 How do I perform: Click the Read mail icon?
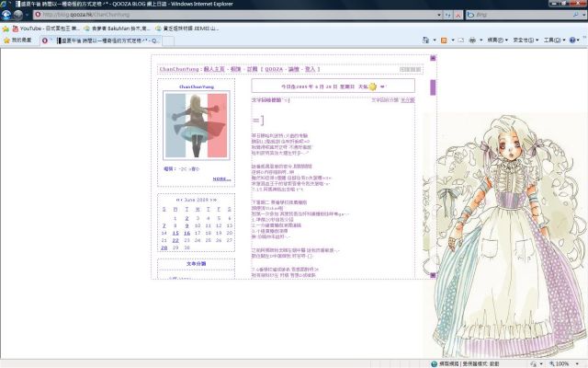click(461, 40)
